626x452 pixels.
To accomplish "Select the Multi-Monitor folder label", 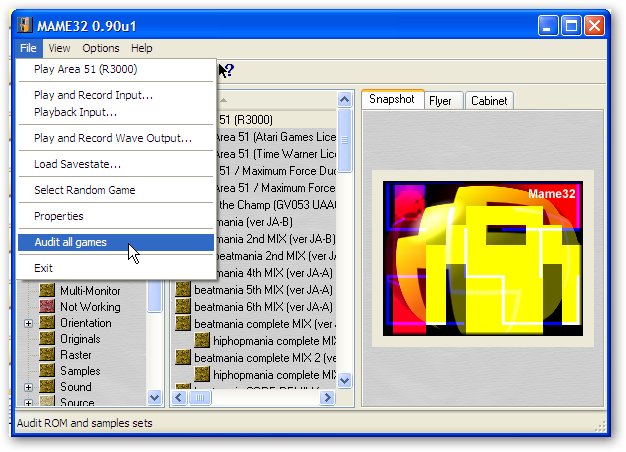I will click(90, 291).
